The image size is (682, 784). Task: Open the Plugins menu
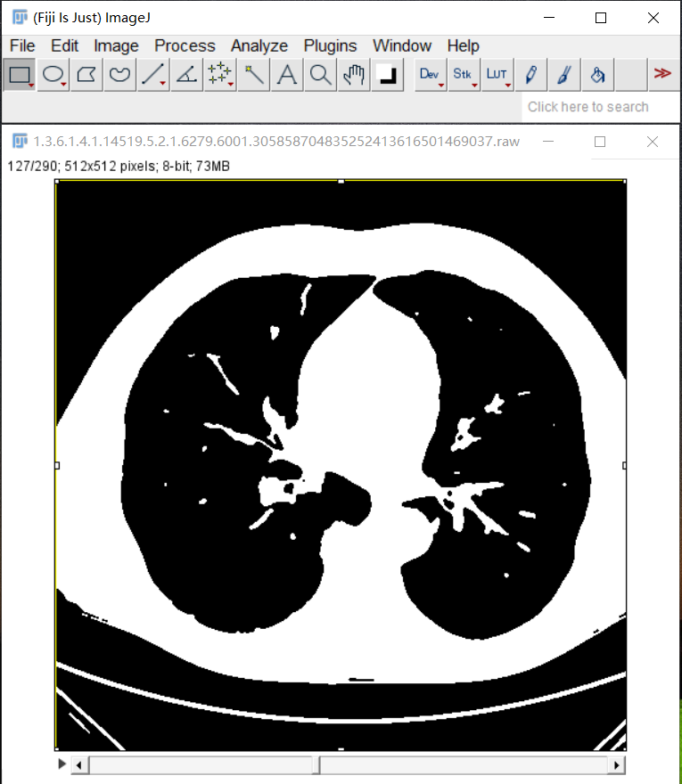330,46
